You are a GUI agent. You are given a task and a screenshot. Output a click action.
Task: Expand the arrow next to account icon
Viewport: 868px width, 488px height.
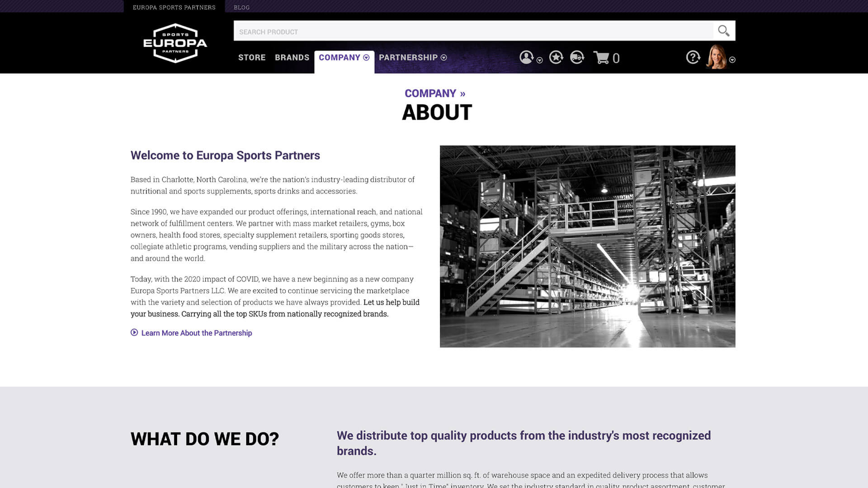tap(539, 60)
